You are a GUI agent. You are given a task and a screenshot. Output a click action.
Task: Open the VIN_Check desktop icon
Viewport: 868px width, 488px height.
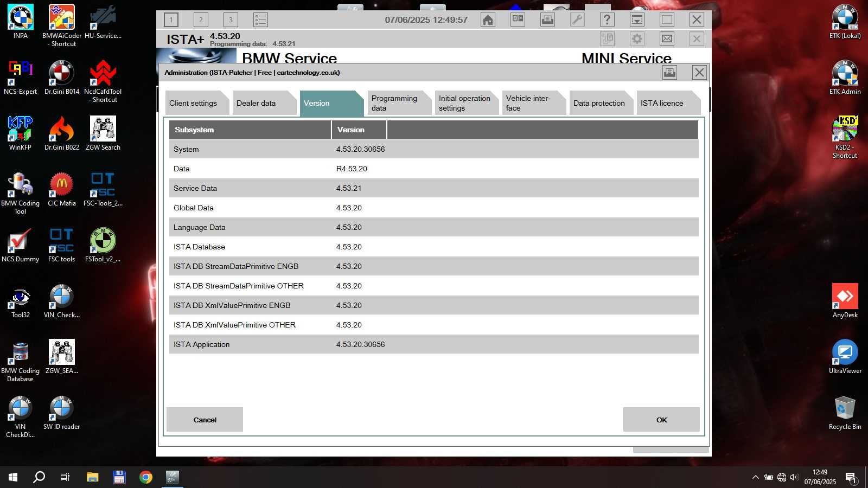[x=62, y=301]
